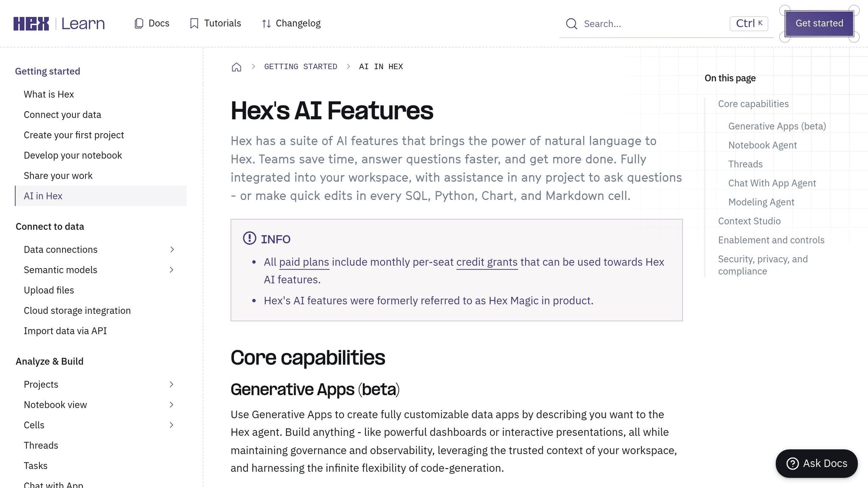Follow the credit grants link
Image resolution: width=868 pixels, height=488 pixels.
[487, 262]
